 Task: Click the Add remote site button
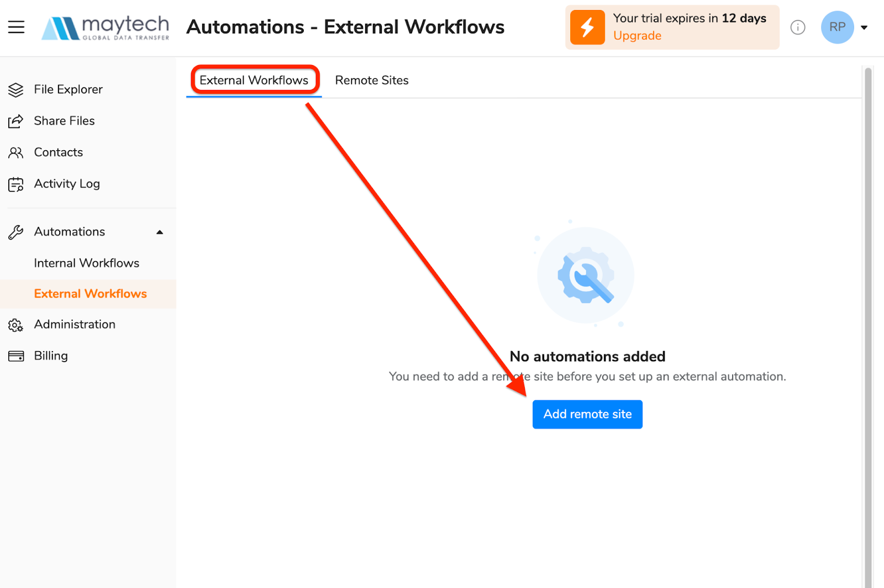tap(587, 414)
